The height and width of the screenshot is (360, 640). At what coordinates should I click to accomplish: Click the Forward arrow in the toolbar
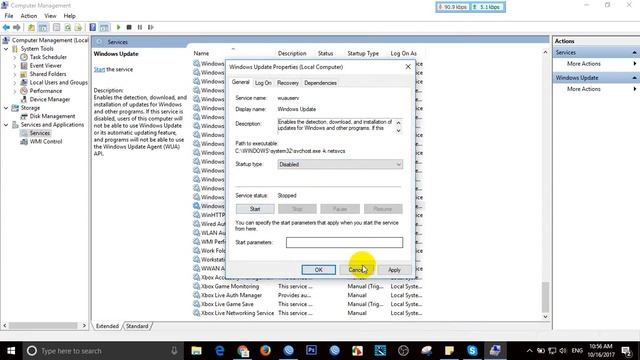point(17,27)
